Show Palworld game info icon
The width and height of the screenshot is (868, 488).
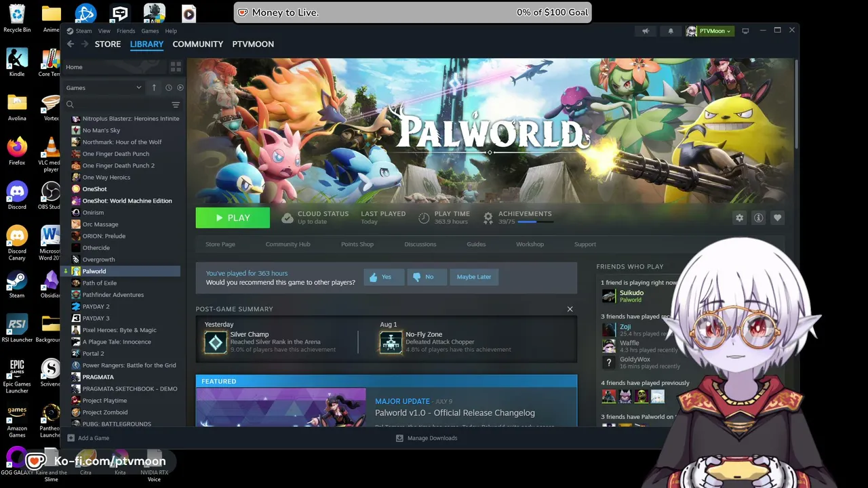pyautogui.click(x=758, y=218)
